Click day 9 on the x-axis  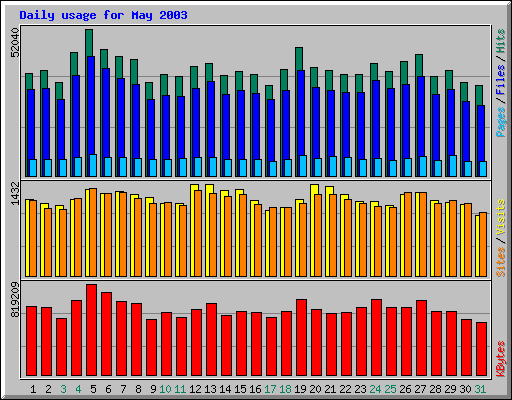click(x=153, y=389)
